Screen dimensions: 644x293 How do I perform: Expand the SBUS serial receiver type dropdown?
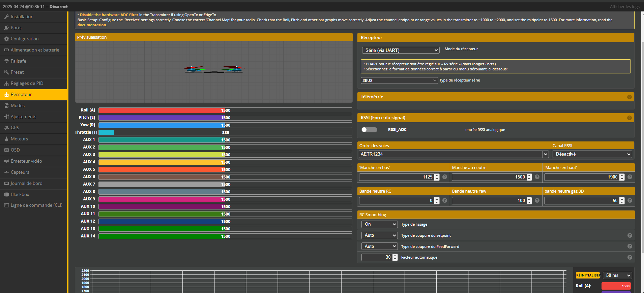pyautogui.click(x=399, y=80)
